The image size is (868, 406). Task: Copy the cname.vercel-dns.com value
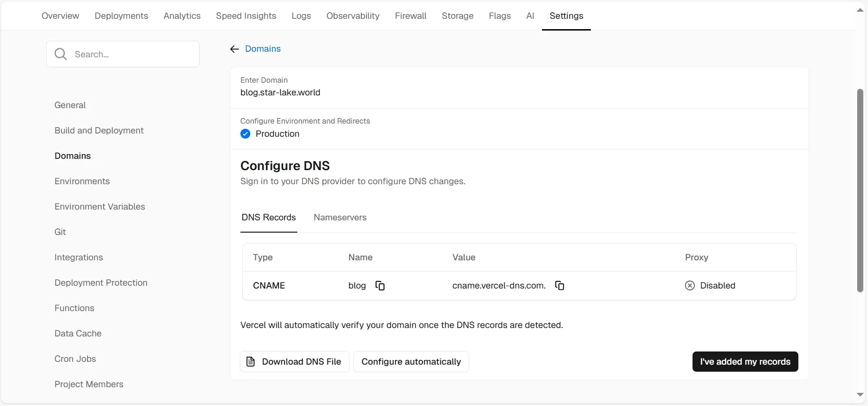(x=559, y=286)
